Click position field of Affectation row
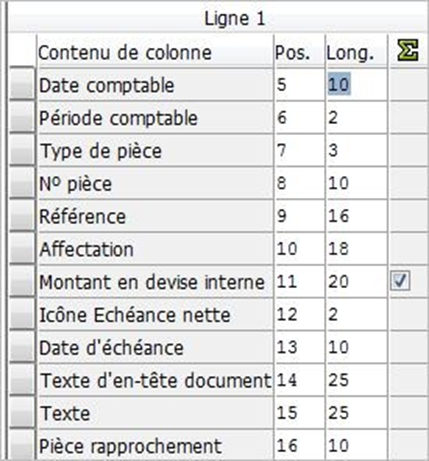Viewport: 429px width, 461px height. (299, 249)
